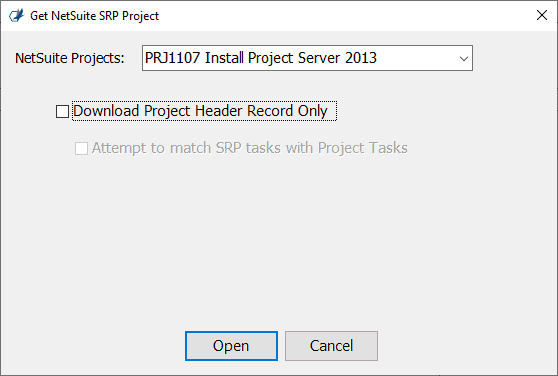Click the Download Project Header Record Only label
Image resolution: width=558 pixels, height=376 pixels.
click(200, 111)
